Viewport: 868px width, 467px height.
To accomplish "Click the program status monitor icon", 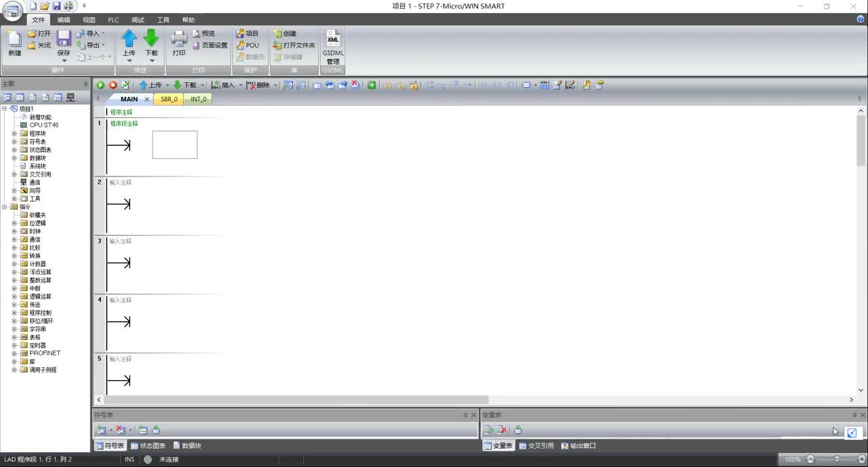I will (288, 85).
